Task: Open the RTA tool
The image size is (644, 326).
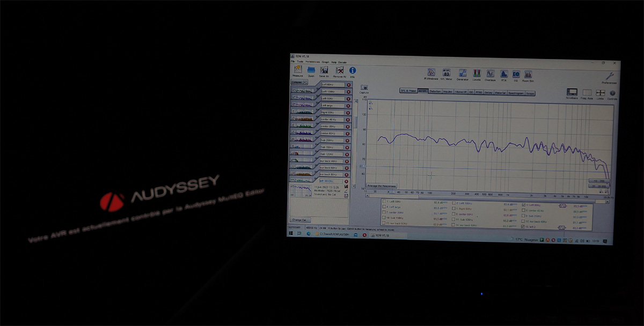Action: click(x=504, y=74)
